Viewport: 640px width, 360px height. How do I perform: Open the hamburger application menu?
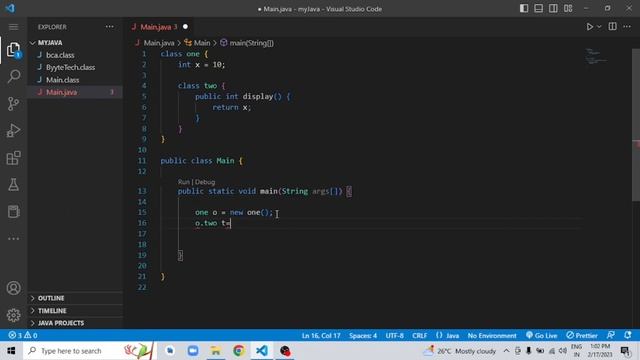coord(13,27)
